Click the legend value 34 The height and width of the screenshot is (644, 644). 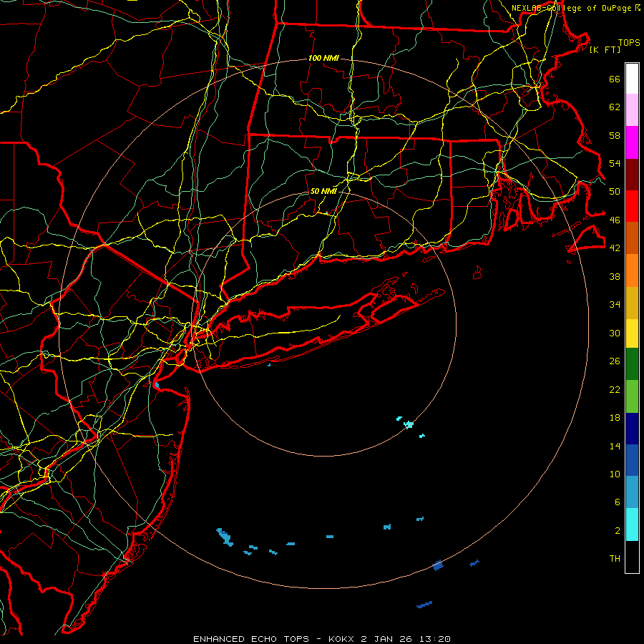(x=615, y=305)
